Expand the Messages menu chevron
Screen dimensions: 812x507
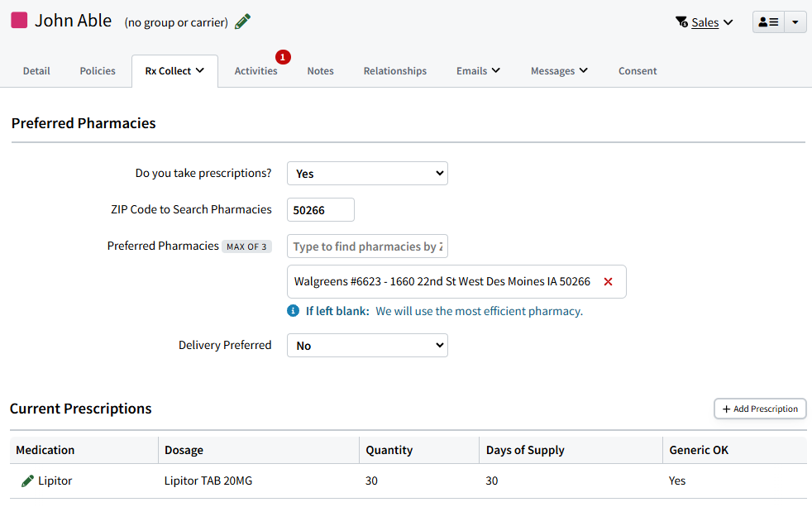tap(585, 71)
